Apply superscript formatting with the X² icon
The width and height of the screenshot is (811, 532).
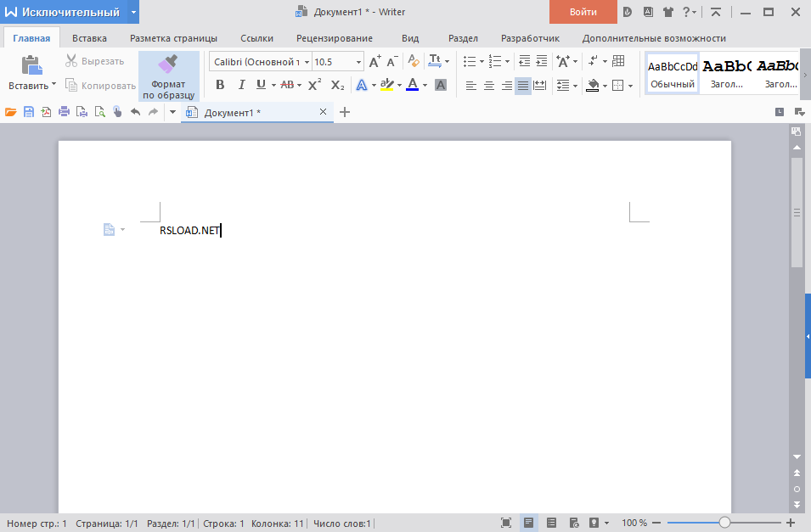(313, 85)
